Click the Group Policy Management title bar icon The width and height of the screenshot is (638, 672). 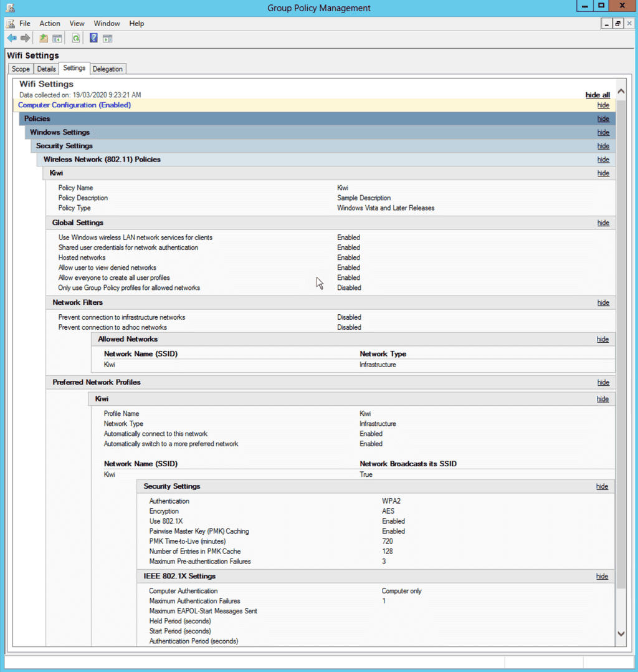click(x=11, y=7)
